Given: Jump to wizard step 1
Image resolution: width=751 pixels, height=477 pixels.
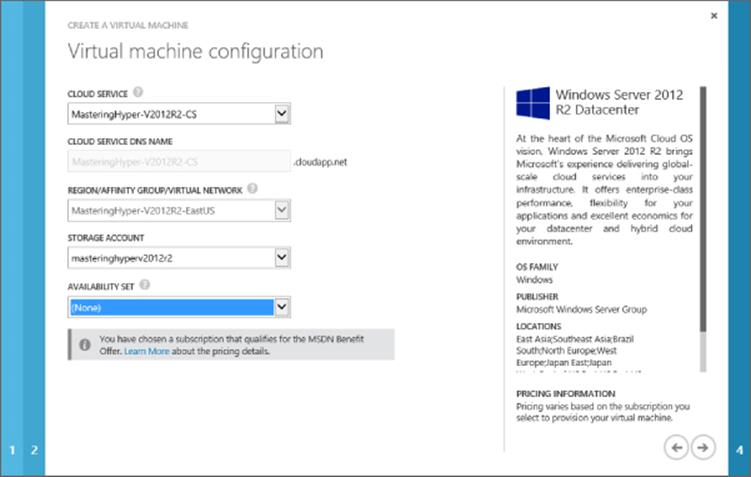Looking at the screenshot, I should (x=12, y=450).
